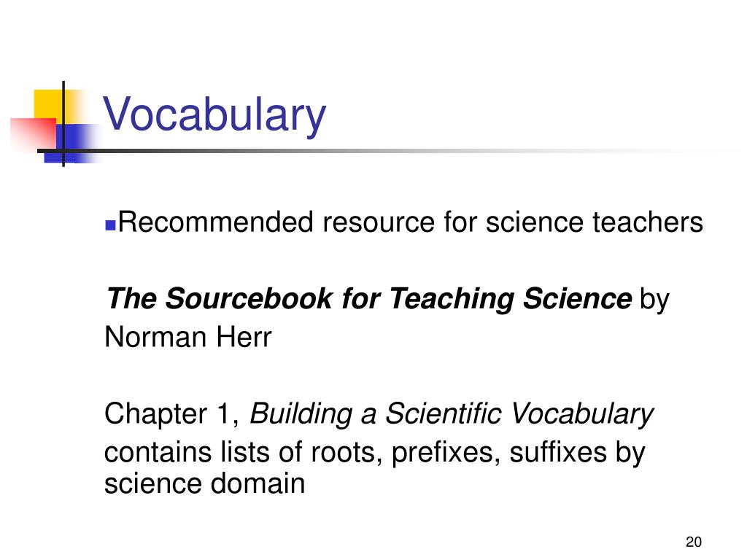Screen dimensions: 747x560
Task: Click the vertical black line in the title decoration
Action: tap(63, 124)
